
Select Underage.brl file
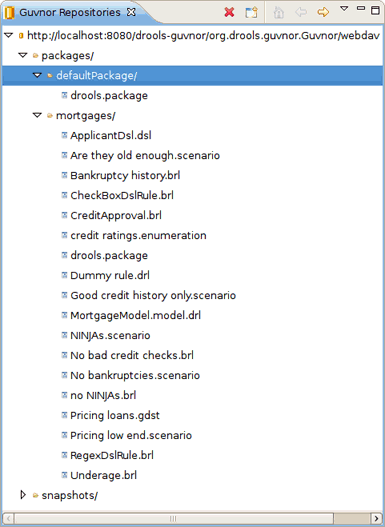(103, 475)
